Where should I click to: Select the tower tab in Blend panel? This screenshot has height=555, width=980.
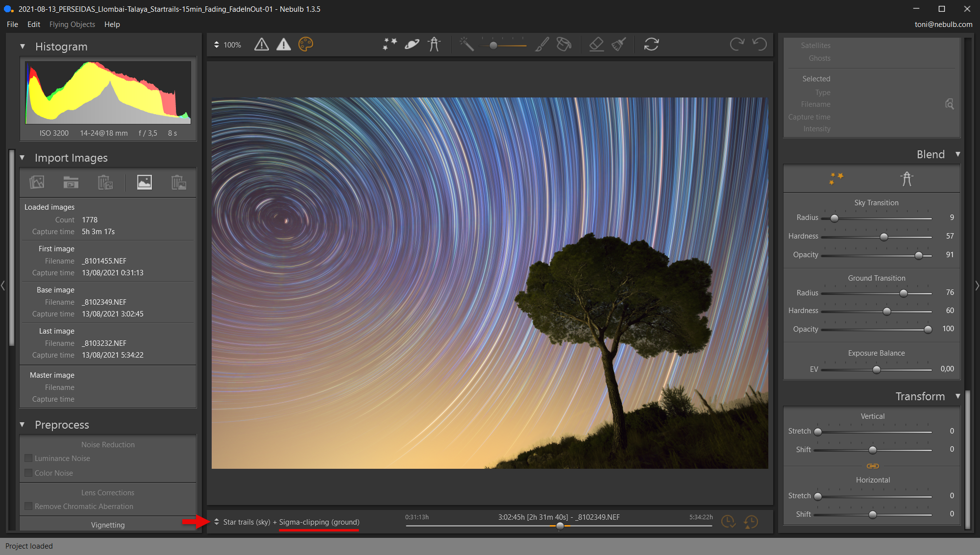[907, 179]
